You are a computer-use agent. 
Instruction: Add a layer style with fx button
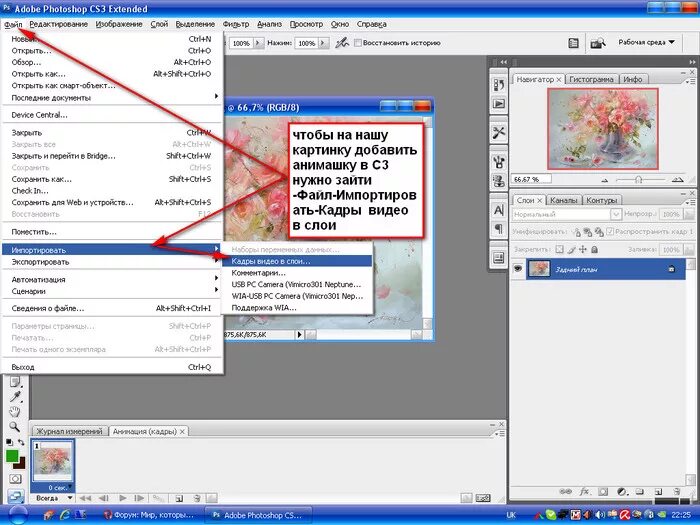pyautogui.click(x=584, y=492)
